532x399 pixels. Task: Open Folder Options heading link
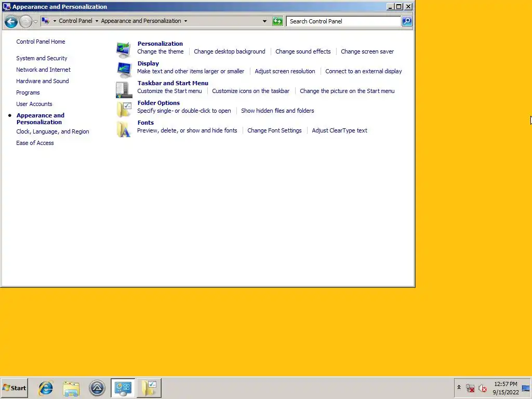coord(159,103)
